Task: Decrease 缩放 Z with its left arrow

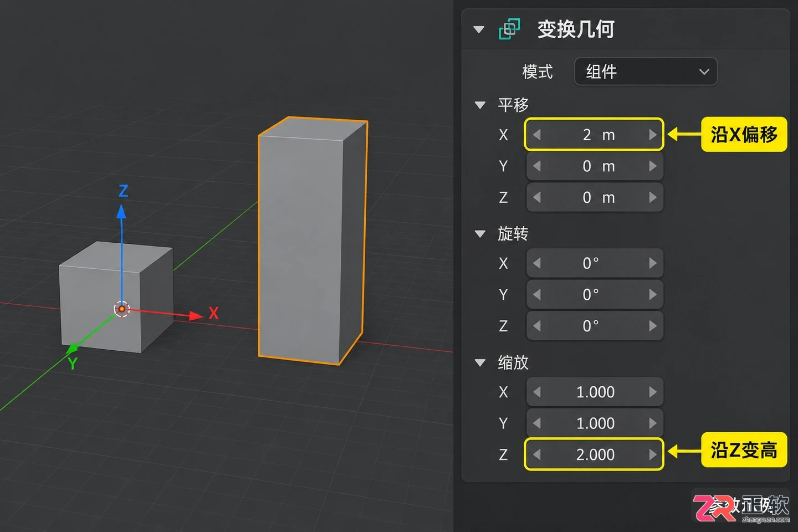Action: click(536, 454)
